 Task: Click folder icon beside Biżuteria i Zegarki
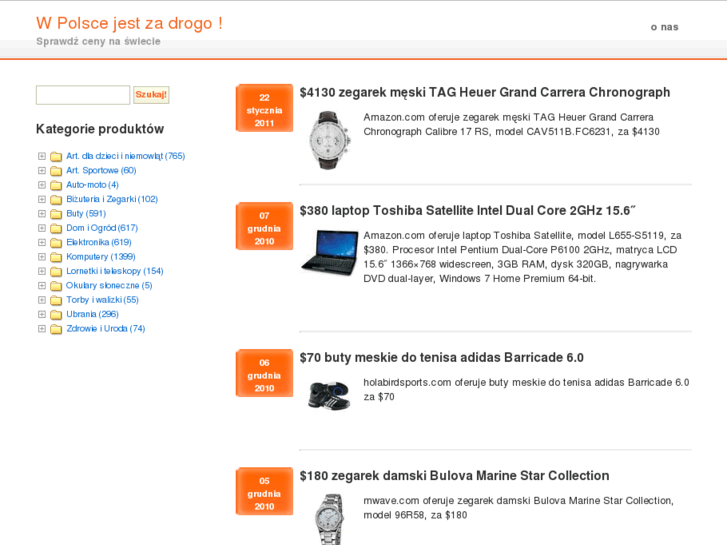(x=56, y=199)
